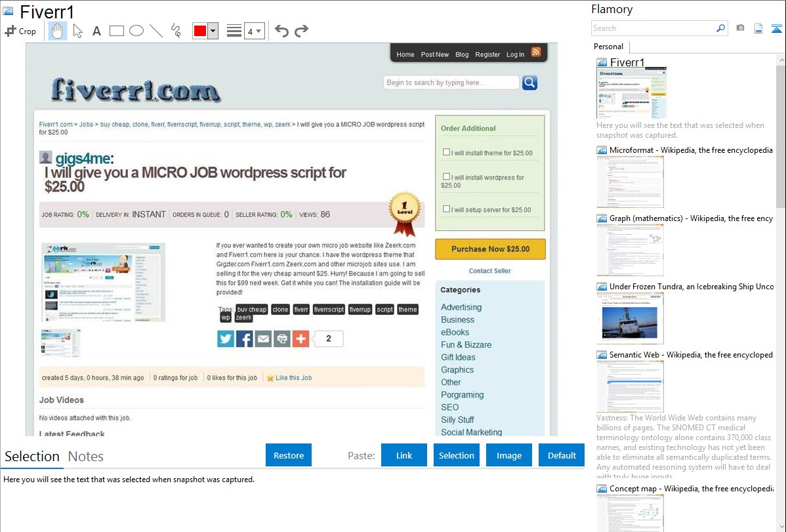Click the camera capture icon

740,28
